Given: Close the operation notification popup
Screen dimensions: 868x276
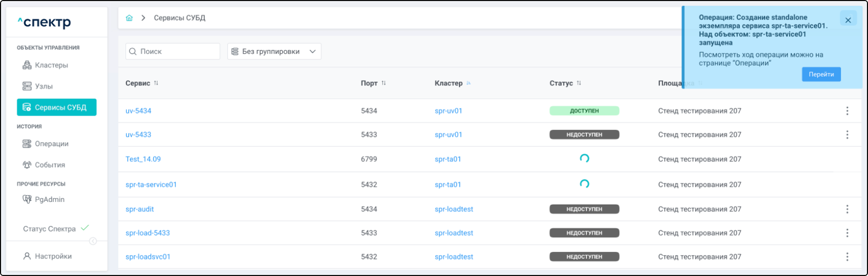Looking at the screenshot, I should click(x=848, y=20).
